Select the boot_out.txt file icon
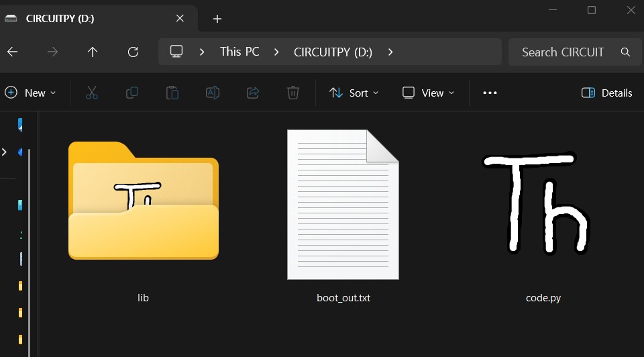 click(343, 205)
